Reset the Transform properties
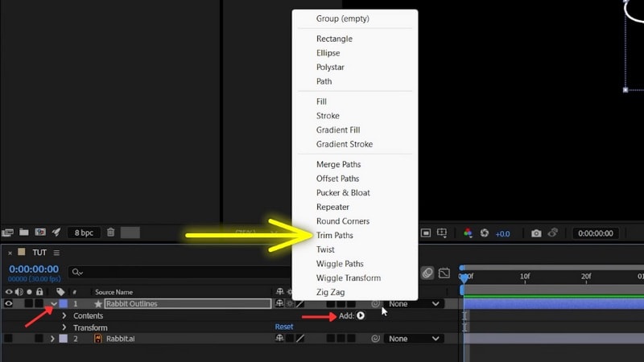644x362 pixels. [284, 327]
